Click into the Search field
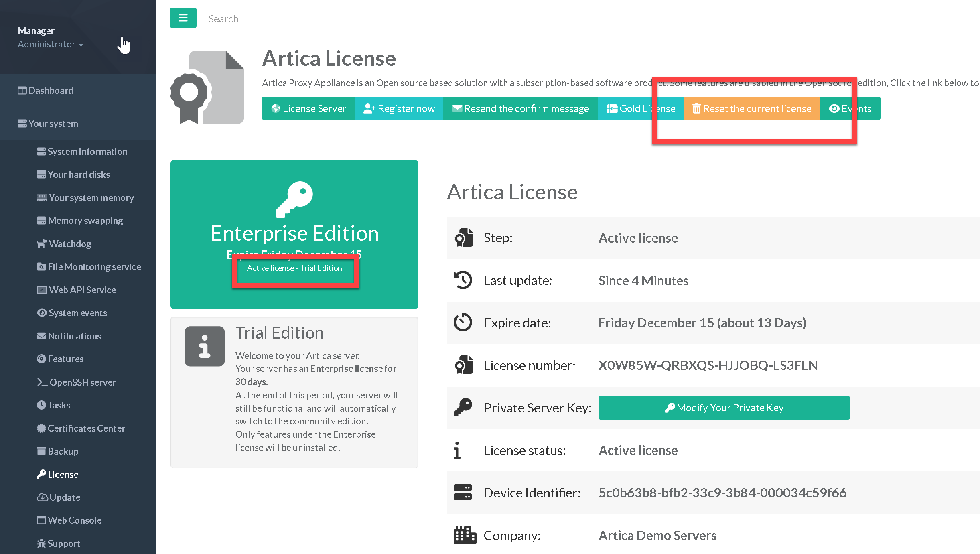This screenshot has height=554, width=980. point(223,19)
